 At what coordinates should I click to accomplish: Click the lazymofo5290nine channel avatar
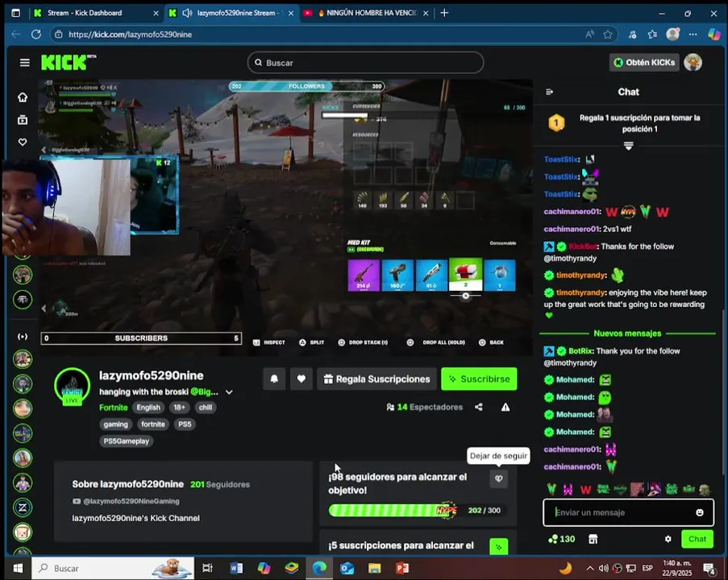click(x=72, y=386)
